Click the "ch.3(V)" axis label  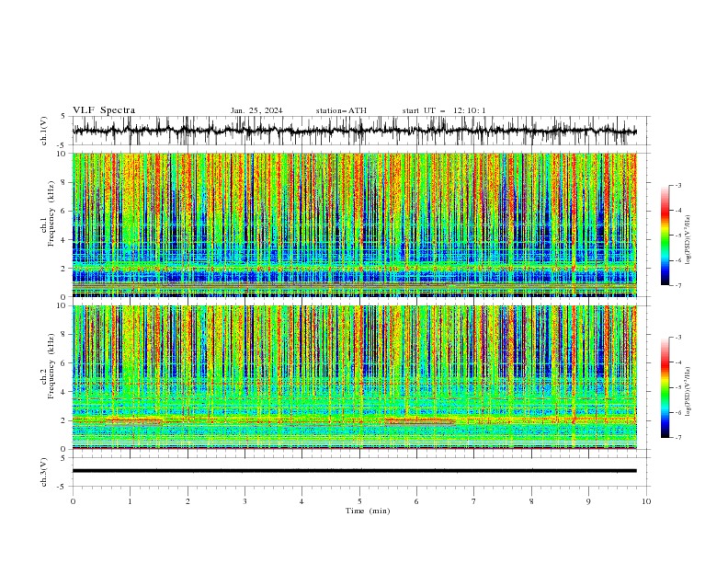click(44, 472)
